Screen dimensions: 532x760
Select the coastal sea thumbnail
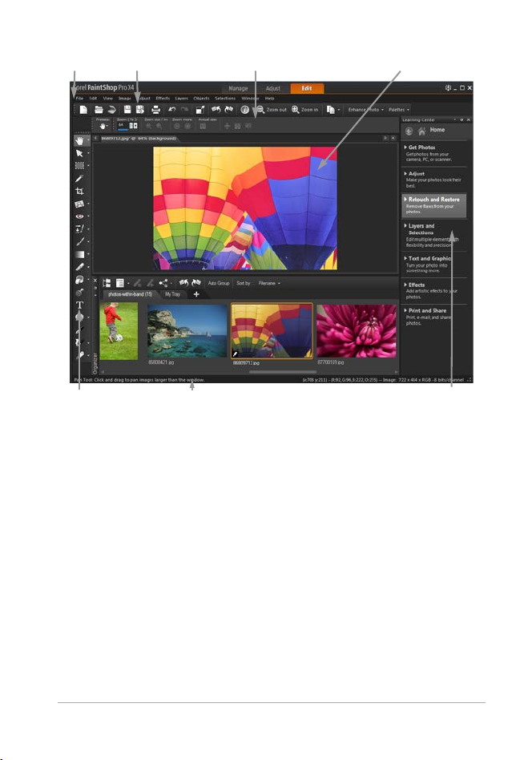[187, 332]
